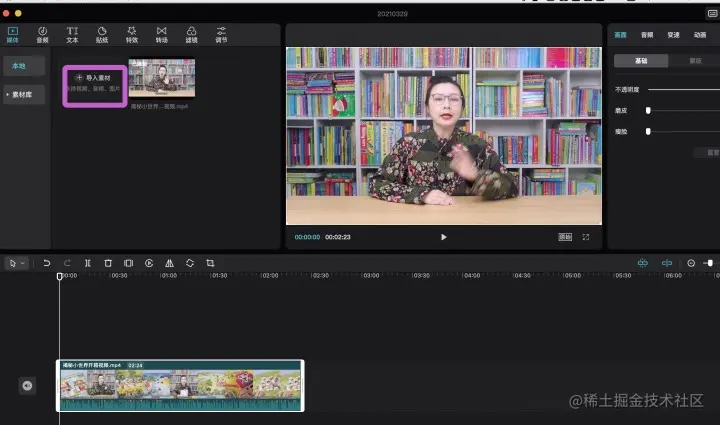Screen dimensions: 720x425
Task: Click the project title 20210329
Action: point(392,14)
